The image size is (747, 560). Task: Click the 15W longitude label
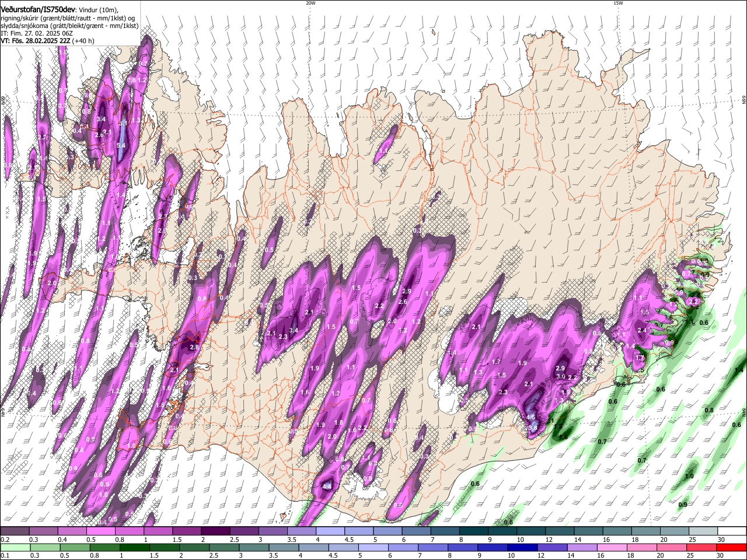click(x=618, y=3)
